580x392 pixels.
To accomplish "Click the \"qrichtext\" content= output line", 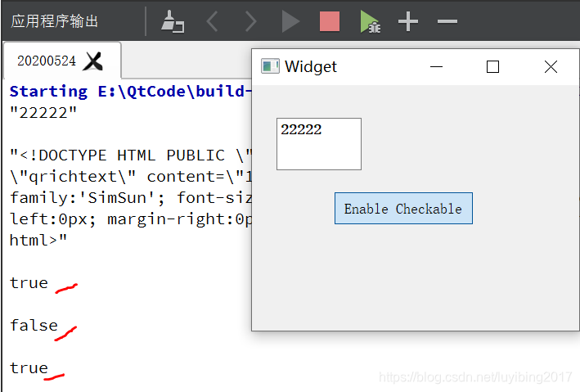I will pos(130,177).
